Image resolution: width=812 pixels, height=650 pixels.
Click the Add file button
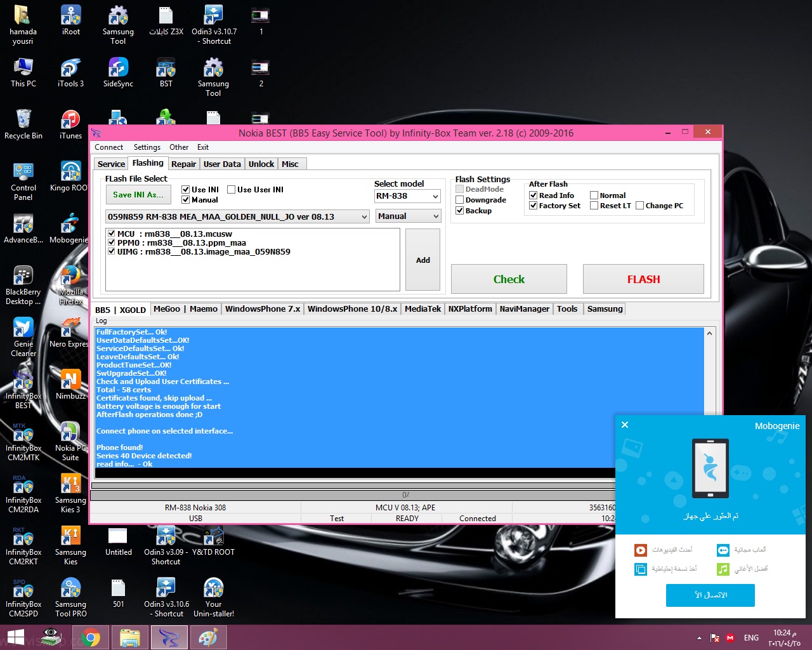pyautogui.click(x=423, y=260)
